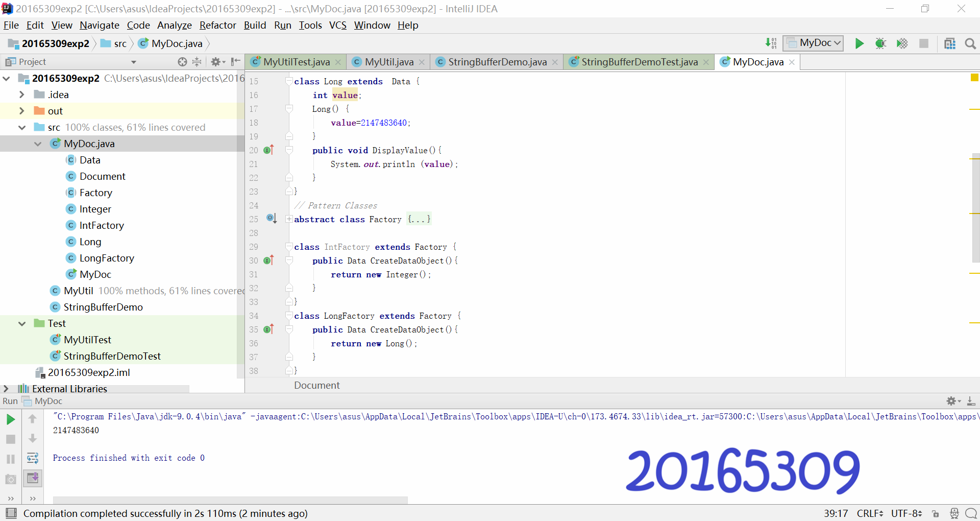Click the inspector hector icon
Image resolution: width=980 pixels, height=521 pixels.
tap(954, 513)
